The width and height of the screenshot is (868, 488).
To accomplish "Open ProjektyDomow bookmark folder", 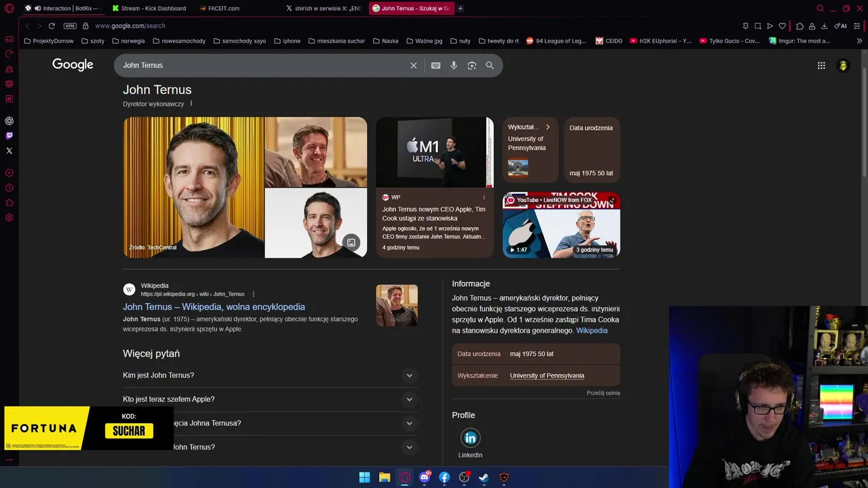I will pos(48,41).
